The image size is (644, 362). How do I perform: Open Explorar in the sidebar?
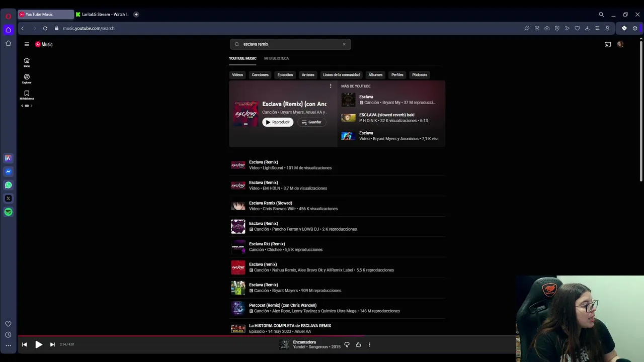pyautogui.click(x=27, y=78)
